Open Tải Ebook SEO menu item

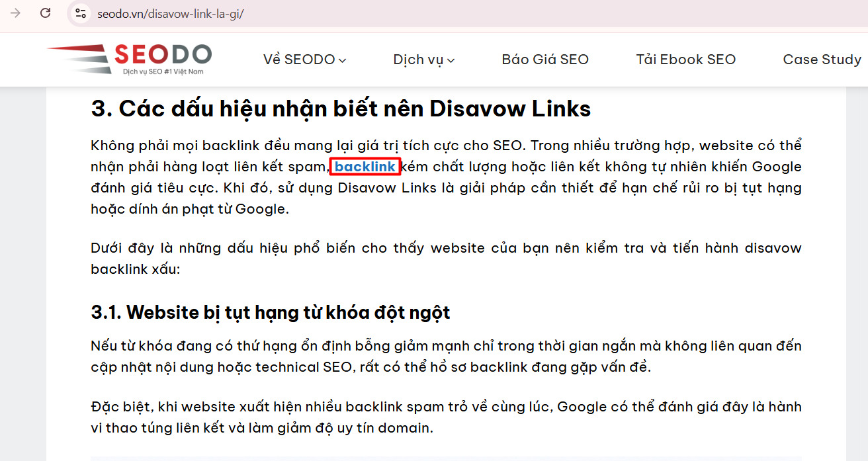pyautogui.click(x=686, y=60)
